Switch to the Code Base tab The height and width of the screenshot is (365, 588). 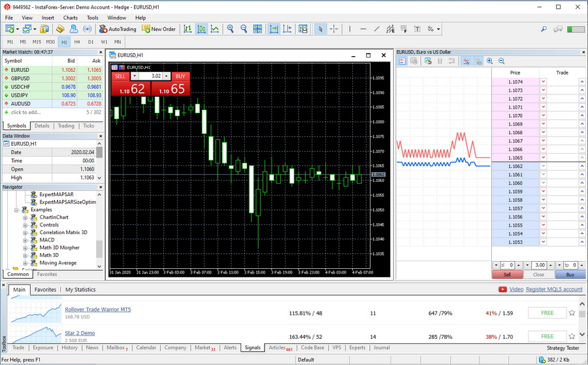coord(312,348)
